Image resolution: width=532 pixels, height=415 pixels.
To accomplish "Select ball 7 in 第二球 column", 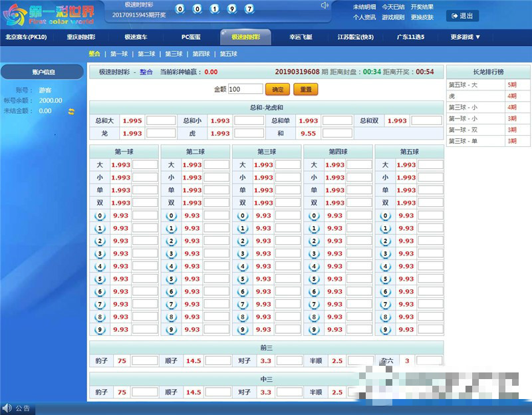I will (x=172, y=305).
